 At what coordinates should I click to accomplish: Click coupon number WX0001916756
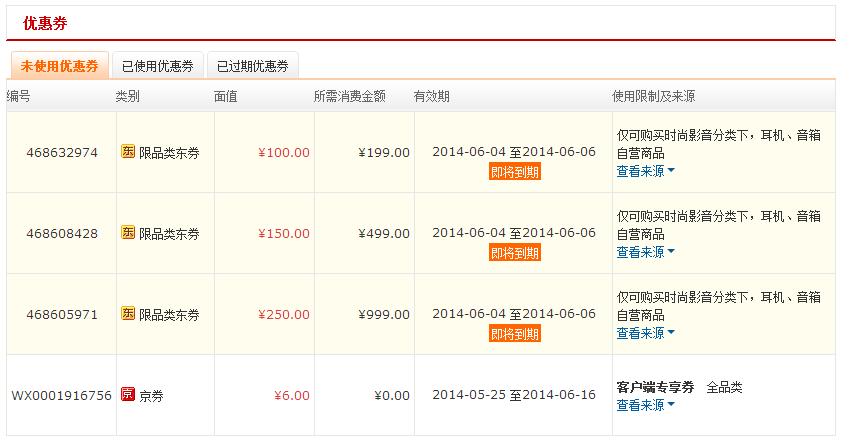coord(61,395)
